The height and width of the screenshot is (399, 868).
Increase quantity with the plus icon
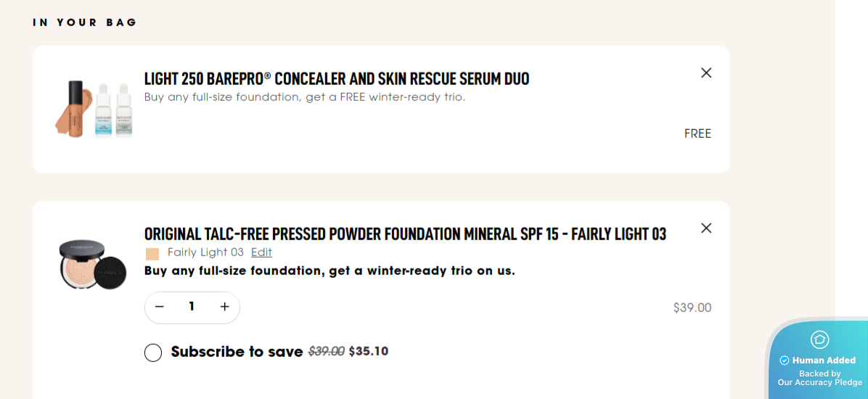(x=225, y=307)
